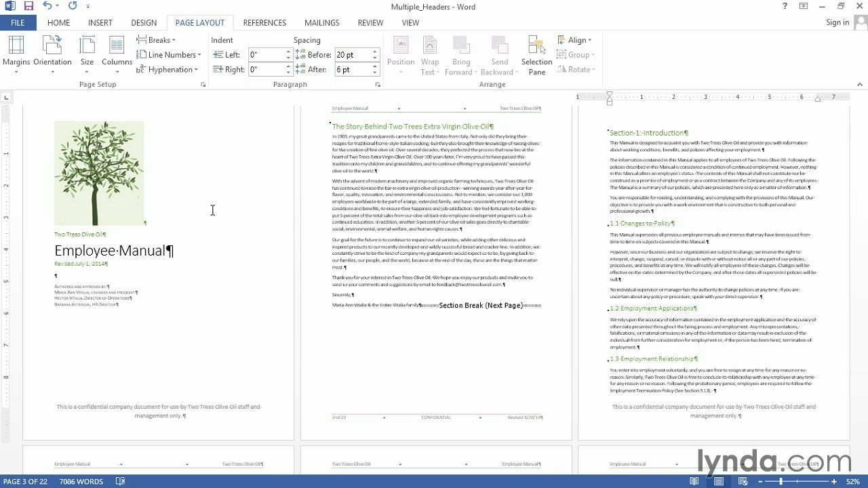Open the Columns gallery
Image resolution: width=868 pixels, height=488 pixels.
coord(117,55)
